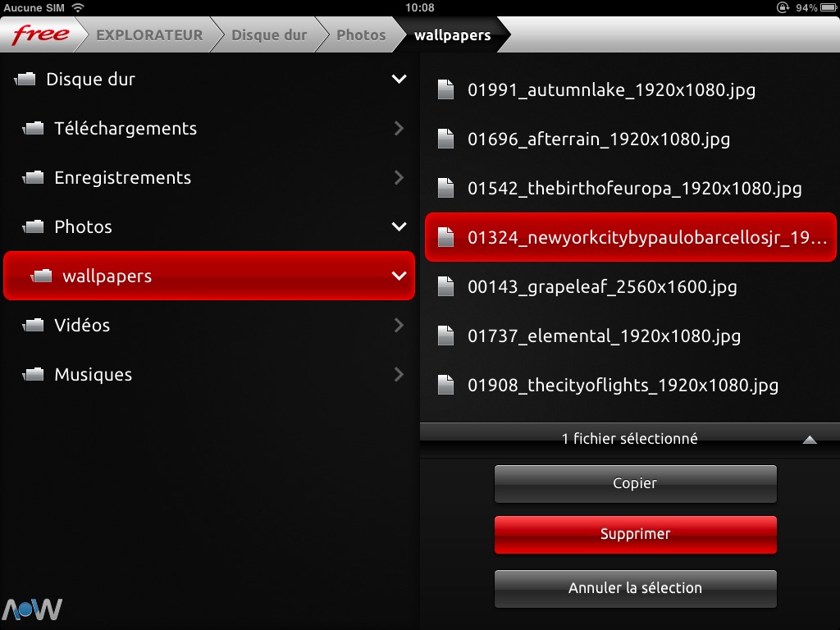Go to EXPLORATEUR in the breadcrumb
The height and width of the screenshot is (630, 840).
(149, 35)
